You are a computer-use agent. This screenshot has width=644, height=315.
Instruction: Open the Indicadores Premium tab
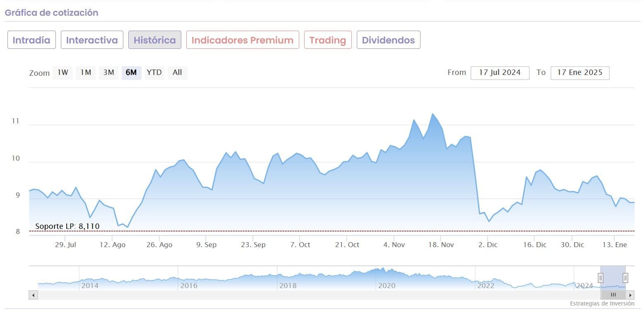[x=243, y=40]
